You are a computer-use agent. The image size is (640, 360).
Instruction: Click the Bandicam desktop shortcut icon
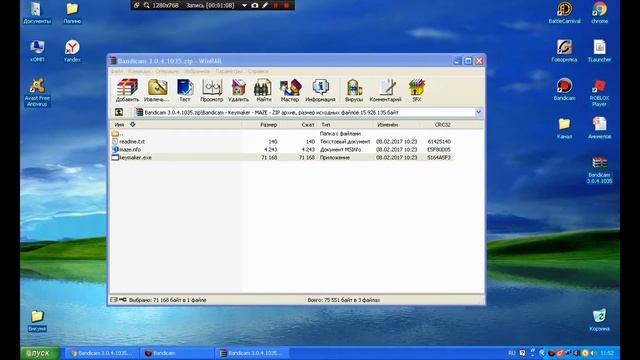pos(564,89)
